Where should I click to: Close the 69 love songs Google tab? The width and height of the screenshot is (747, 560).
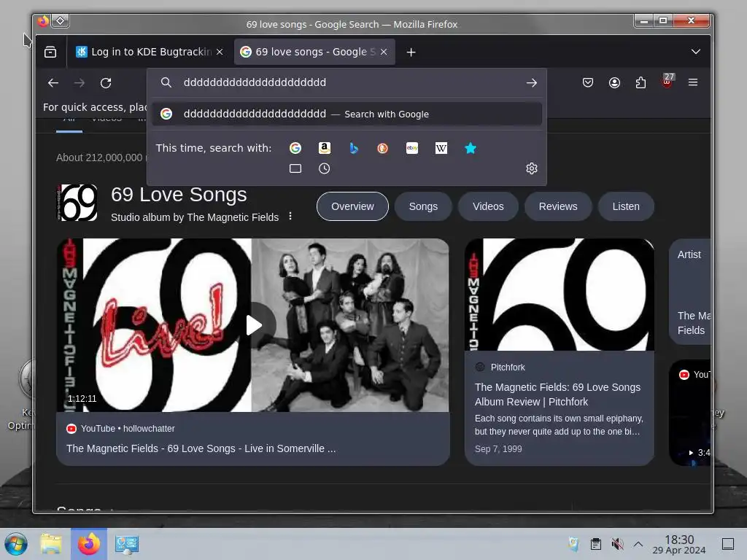[384, 52]
